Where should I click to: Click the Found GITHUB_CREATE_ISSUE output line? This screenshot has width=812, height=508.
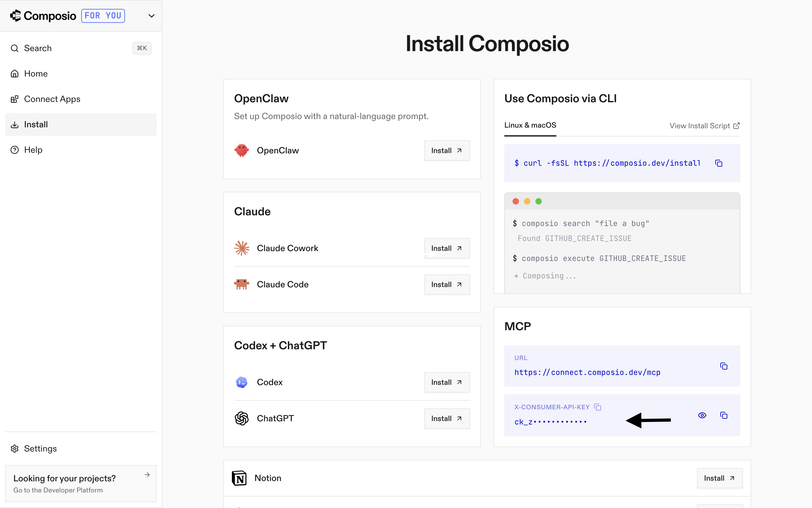click(574, 238)
